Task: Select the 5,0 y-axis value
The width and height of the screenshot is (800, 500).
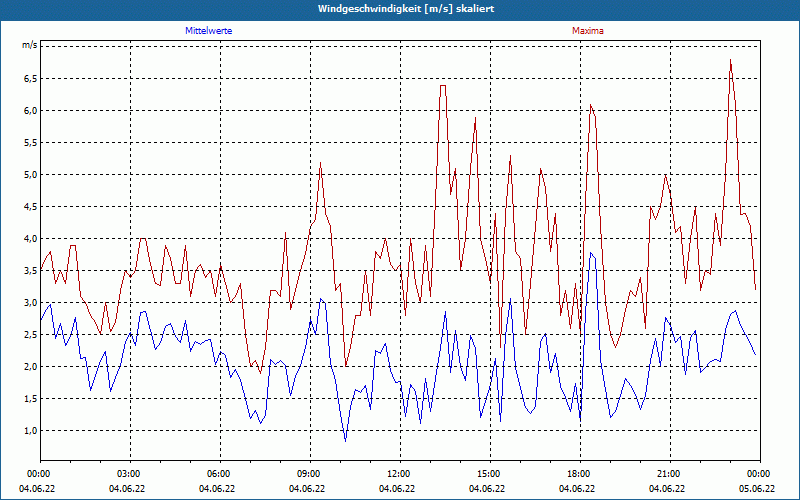Action: 30,174
